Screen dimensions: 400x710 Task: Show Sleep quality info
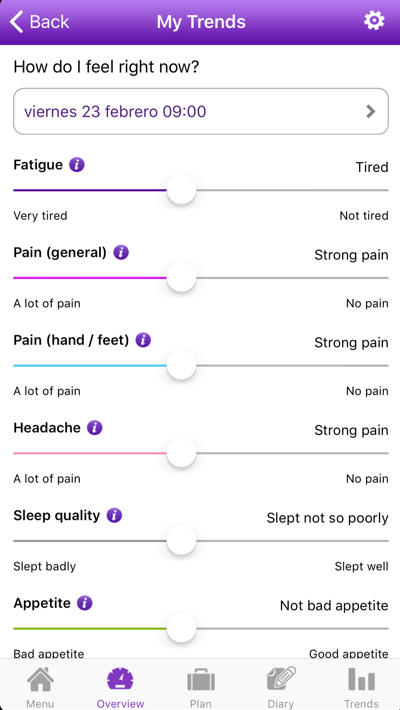coord(114,515)
